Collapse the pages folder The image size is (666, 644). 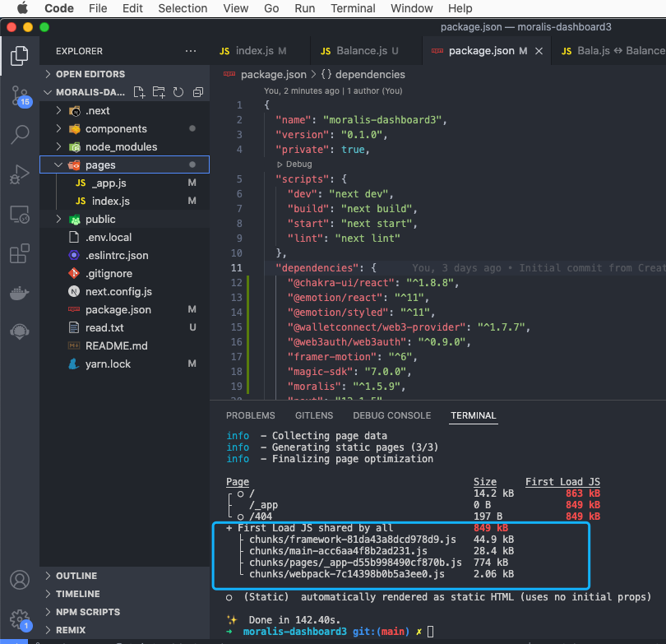[125, 164]
